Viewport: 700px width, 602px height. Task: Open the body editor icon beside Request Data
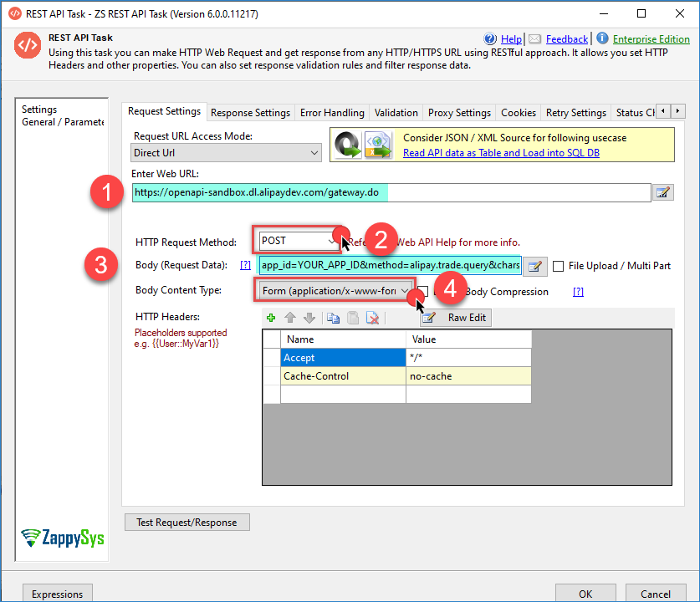(534, 267)
